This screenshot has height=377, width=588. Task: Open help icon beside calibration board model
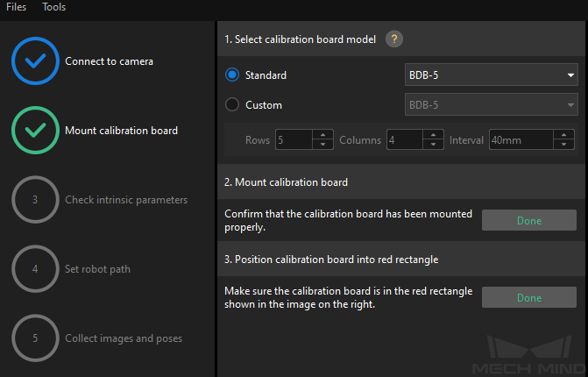[394, 39]
